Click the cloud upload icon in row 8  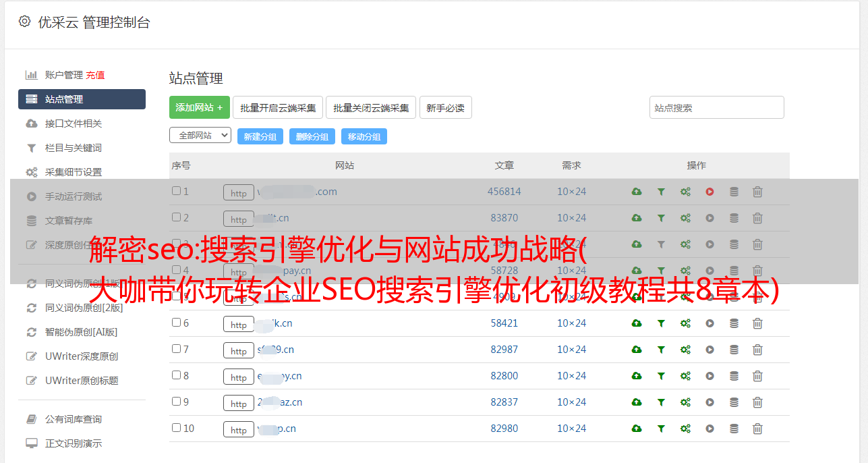tap(637, 376)
